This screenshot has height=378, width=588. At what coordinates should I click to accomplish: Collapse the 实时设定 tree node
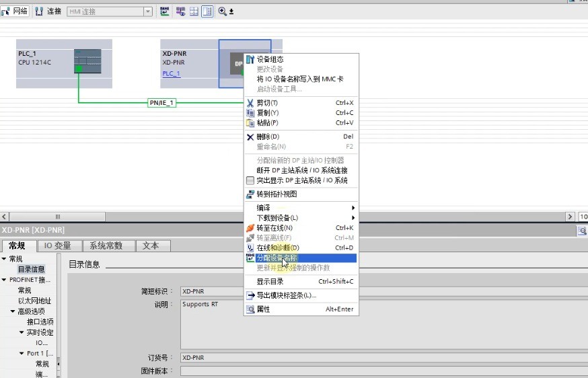(22, 332)
